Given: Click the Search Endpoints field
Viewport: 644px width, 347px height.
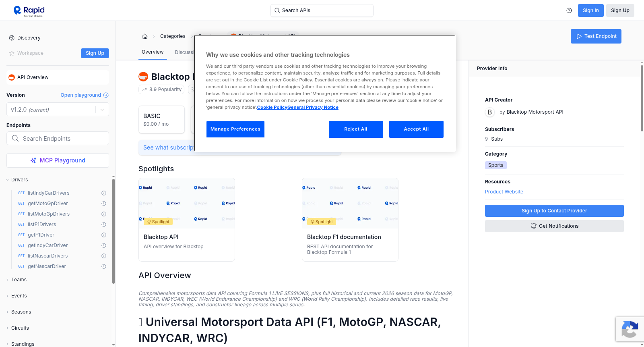Looking at the screenshot, I should point(58,138).
